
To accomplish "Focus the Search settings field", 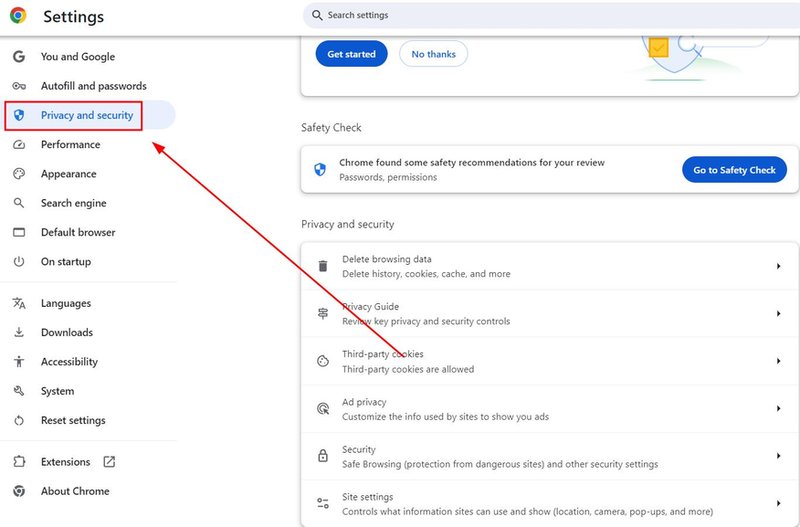I will click(552, 15).
